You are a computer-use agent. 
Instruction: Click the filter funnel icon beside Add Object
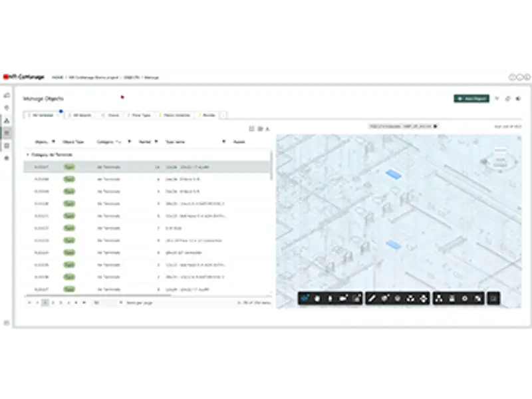497,98
